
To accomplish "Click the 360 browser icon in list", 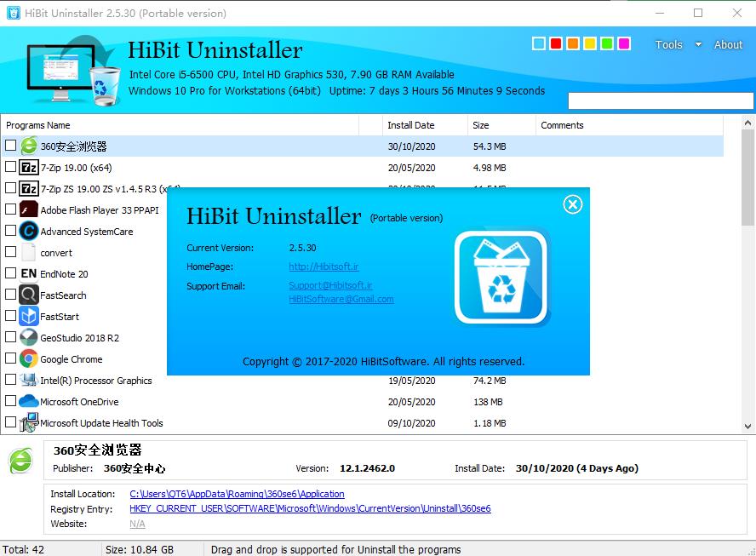I will pos(29,146).
